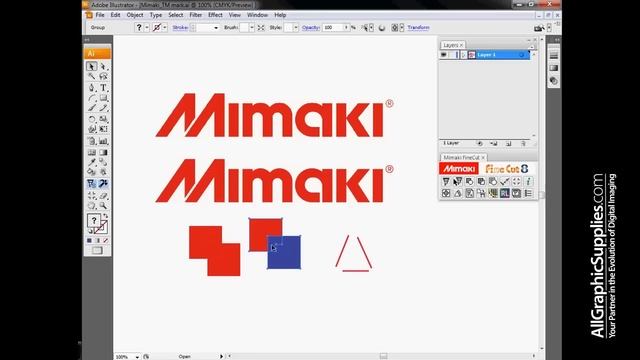Click the Mimaki logo button in FineCut panel

(x=458, y=169)
